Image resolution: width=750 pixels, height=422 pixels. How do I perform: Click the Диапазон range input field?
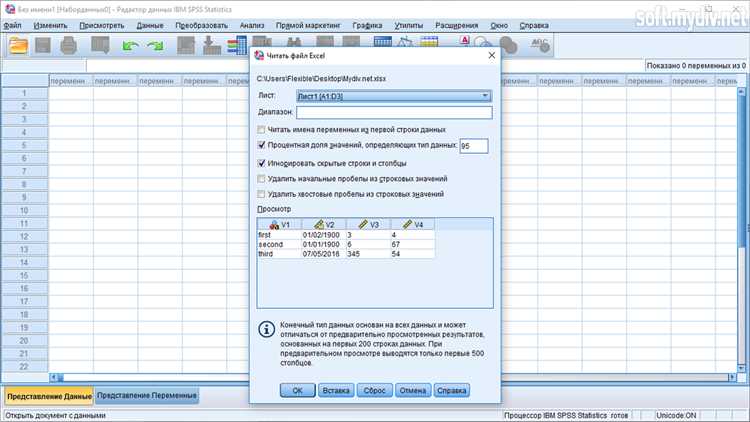(394, 113)
